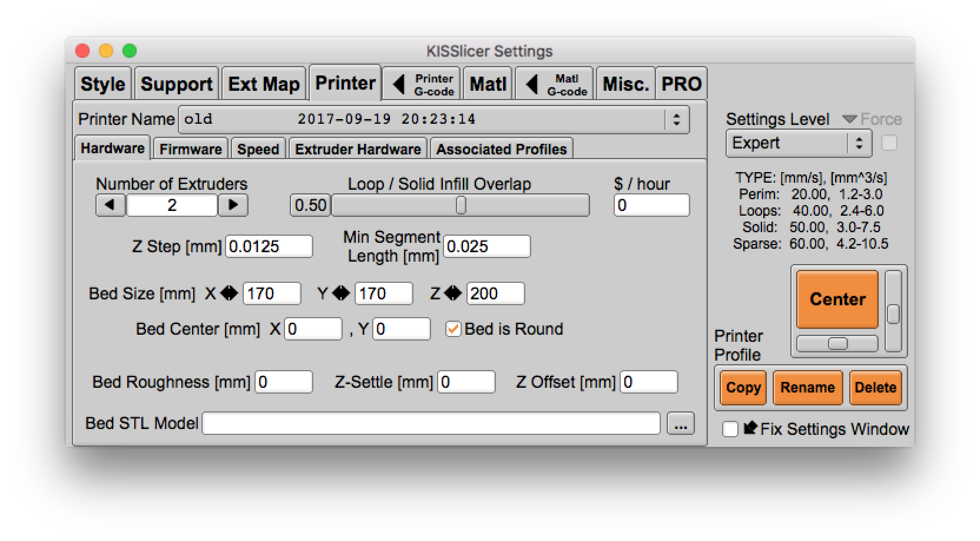Click the Bed Size Z diamond icon

(x=453, y=293)
